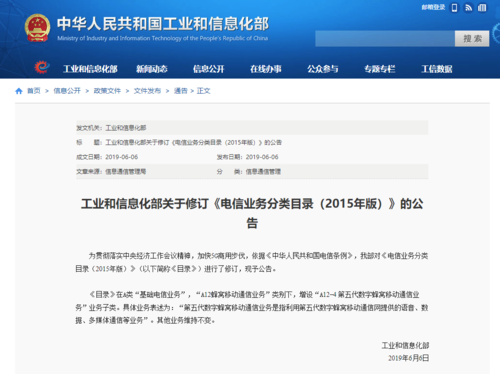The image size is (500, 374).
Task: Click the 发布日期 2019-06-06 value
Action: pos(262,157)
